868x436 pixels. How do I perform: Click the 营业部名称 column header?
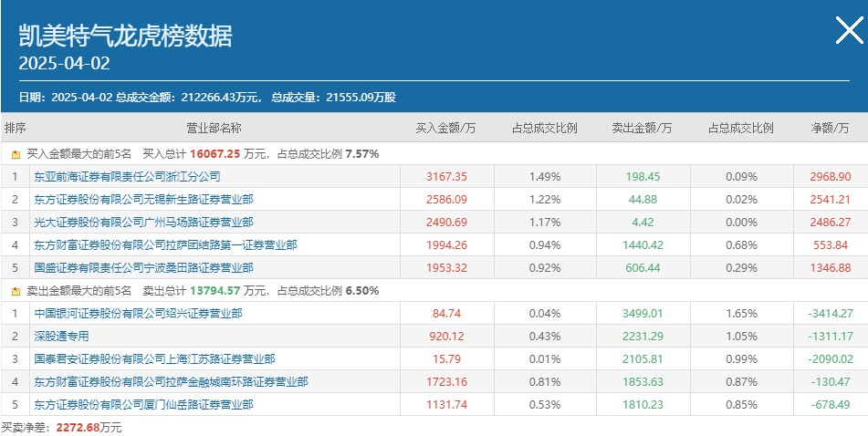(x=214, y=128)
